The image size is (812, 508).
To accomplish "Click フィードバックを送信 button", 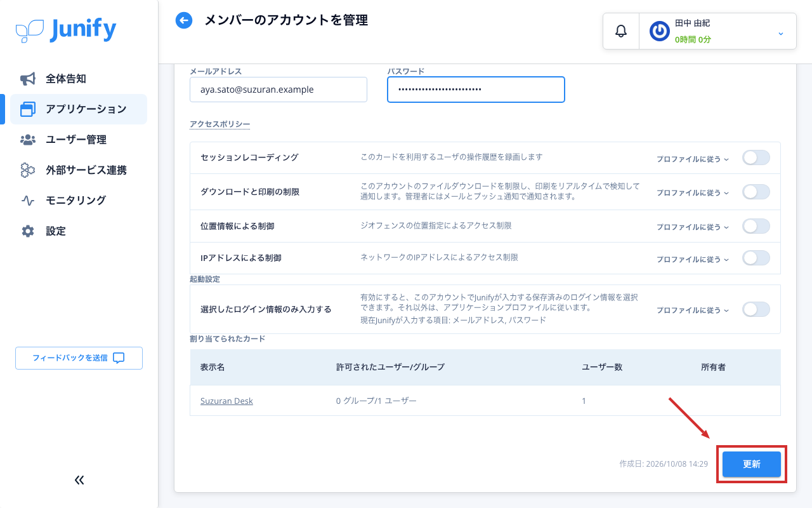I will [79, 358].
